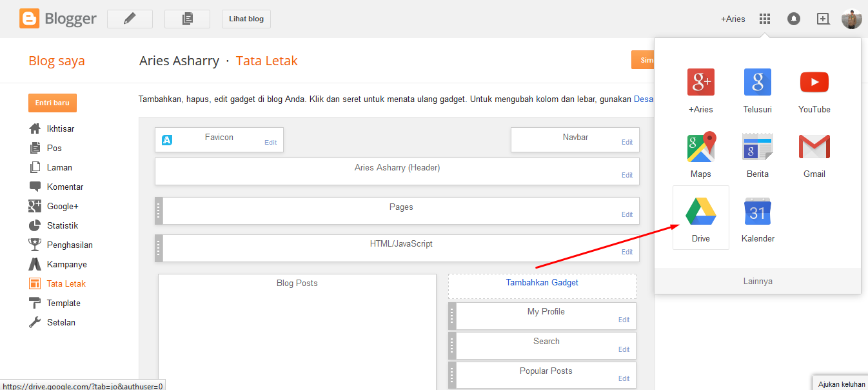Click the Komentar speech bubble icon

pos(35,187)
